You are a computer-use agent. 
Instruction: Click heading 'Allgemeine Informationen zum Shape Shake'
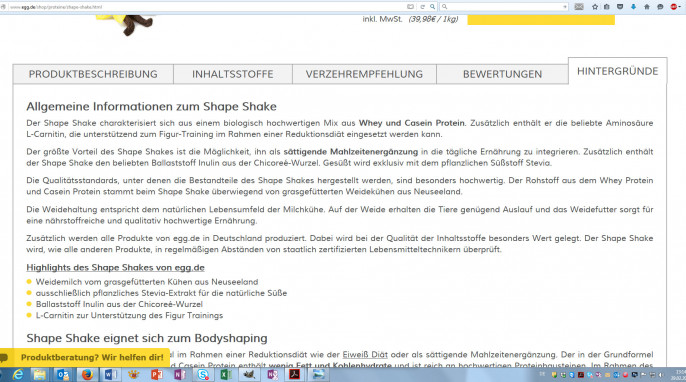(x=151, y=106)
